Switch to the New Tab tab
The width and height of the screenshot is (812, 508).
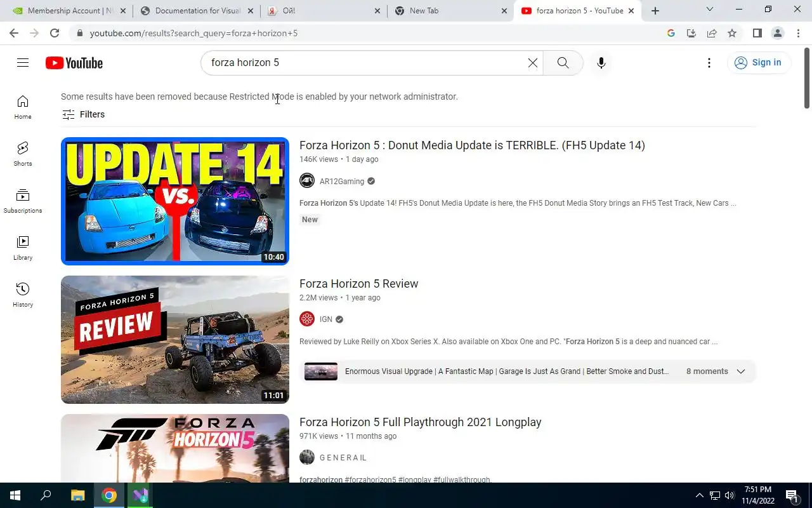click(x=450, y=11)
